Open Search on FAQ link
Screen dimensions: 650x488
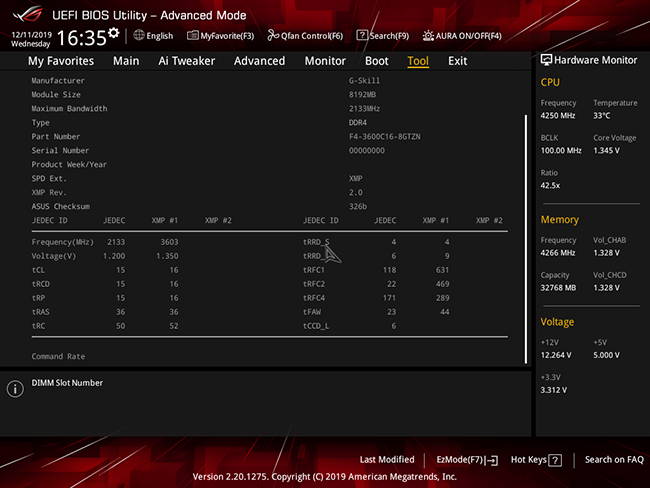[614, 459]
